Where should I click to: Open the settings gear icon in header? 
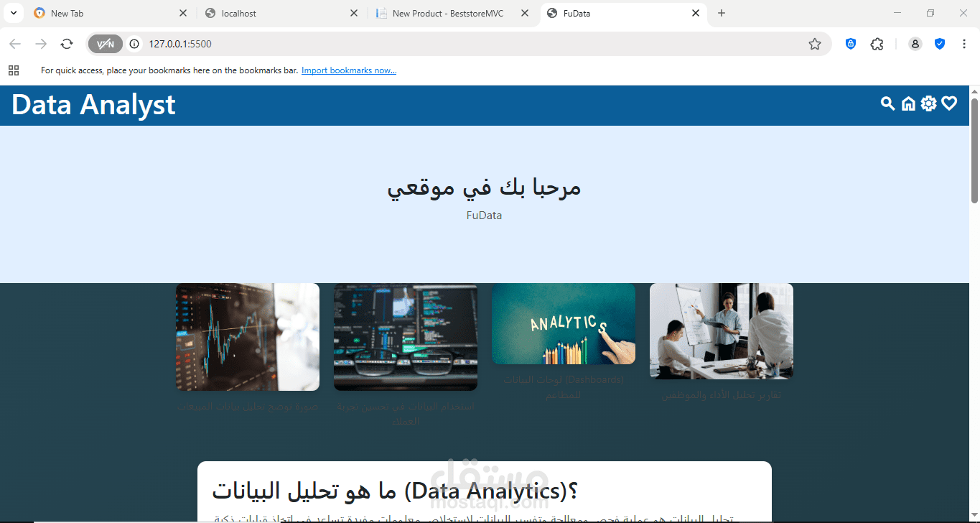pos(929,103)
